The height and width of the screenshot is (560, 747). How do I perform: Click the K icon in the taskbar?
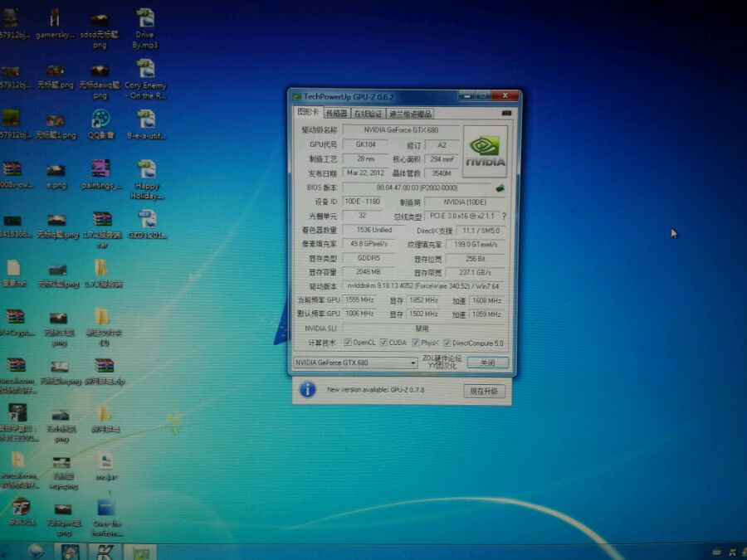105,553
